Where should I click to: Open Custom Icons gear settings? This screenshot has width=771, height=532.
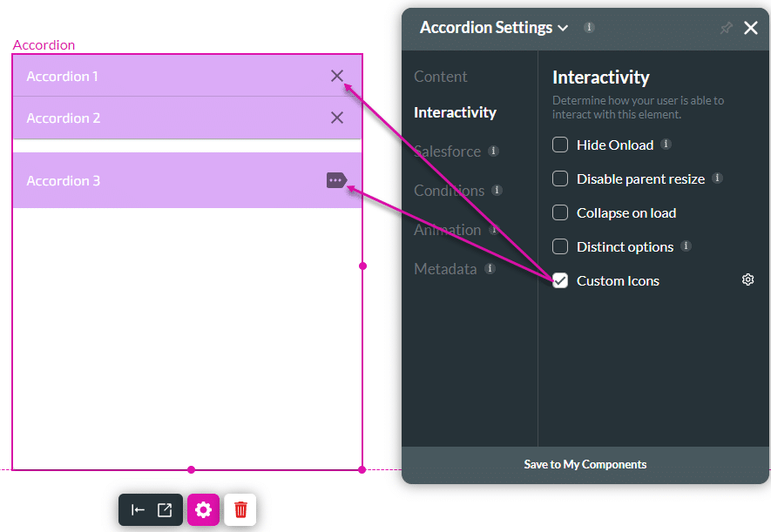(747, 279)
